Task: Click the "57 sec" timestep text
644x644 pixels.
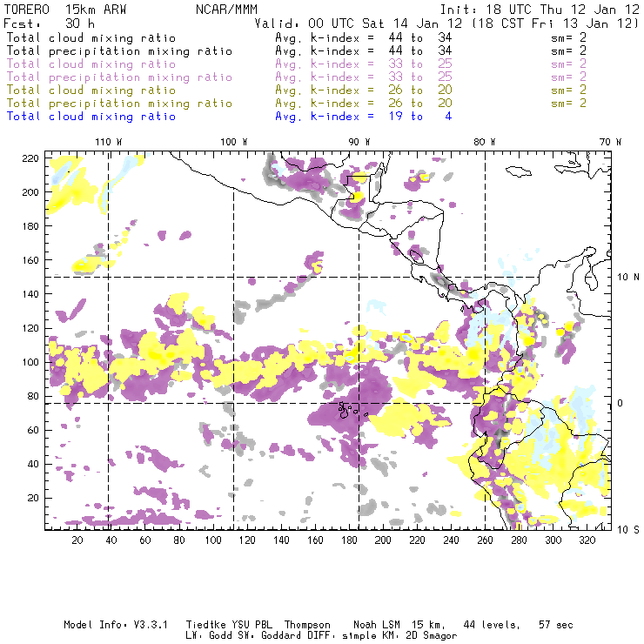Action: click(556, 625)
